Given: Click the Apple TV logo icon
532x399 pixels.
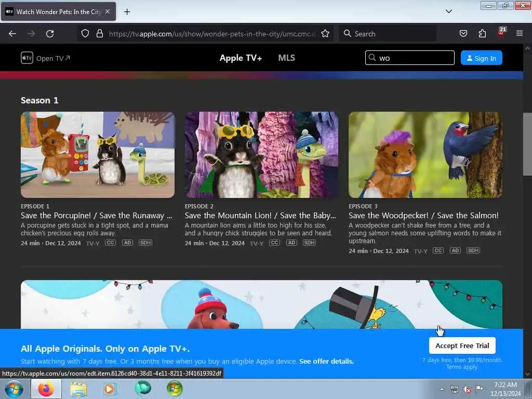Looking at the screenshot, I should [x=27, y=58].
